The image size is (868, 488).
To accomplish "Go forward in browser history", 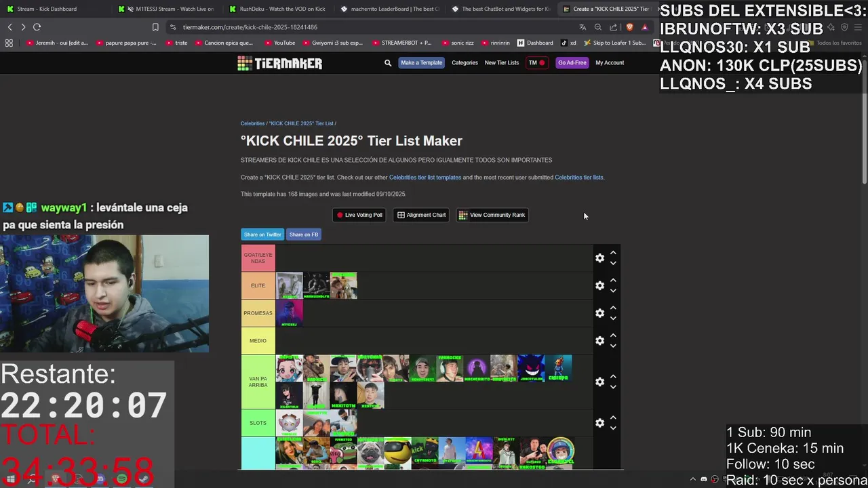I will (23, 27).
